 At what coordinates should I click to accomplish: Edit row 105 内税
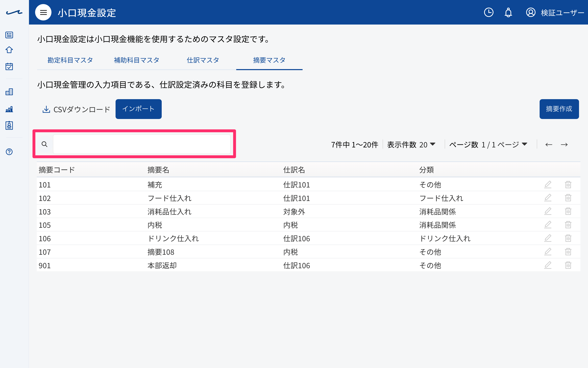coord(548,225)
